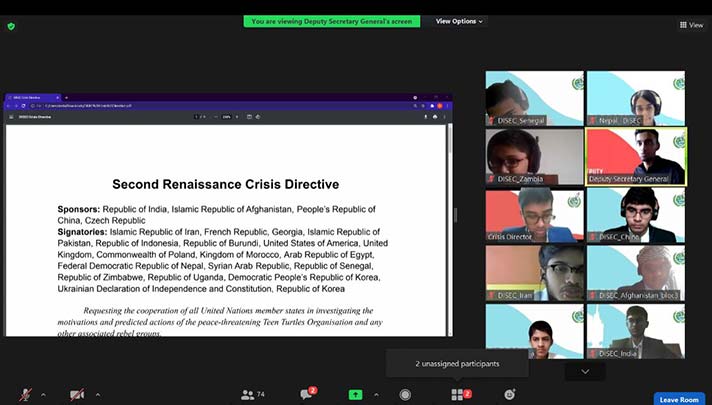Screen dimensions: 712x405
Task: Open Breakout Rooms icon
Action: pos(458,394)
